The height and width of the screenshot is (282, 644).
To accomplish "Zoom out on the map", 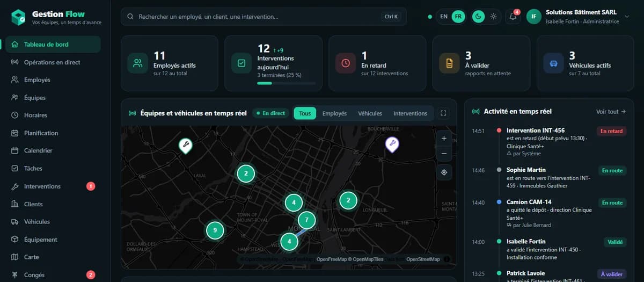I will [444, 154].
